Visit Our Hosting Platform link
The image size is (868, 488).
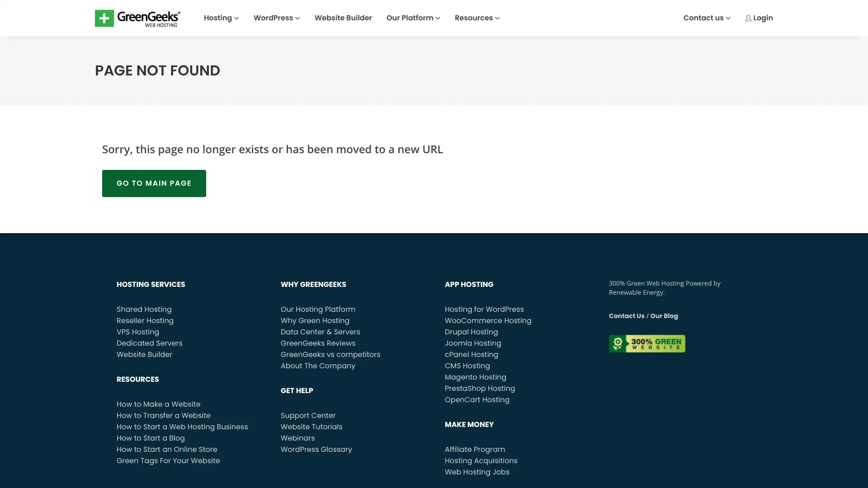[x=318, y=310]
